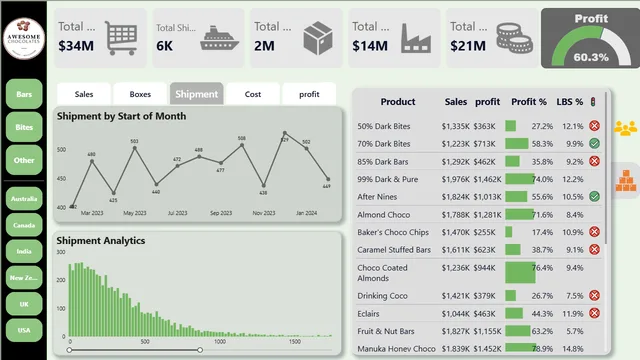Screen dimensions: 640x360
Task: Click the 6K total shipments value
Action: (x=164, y=46)
